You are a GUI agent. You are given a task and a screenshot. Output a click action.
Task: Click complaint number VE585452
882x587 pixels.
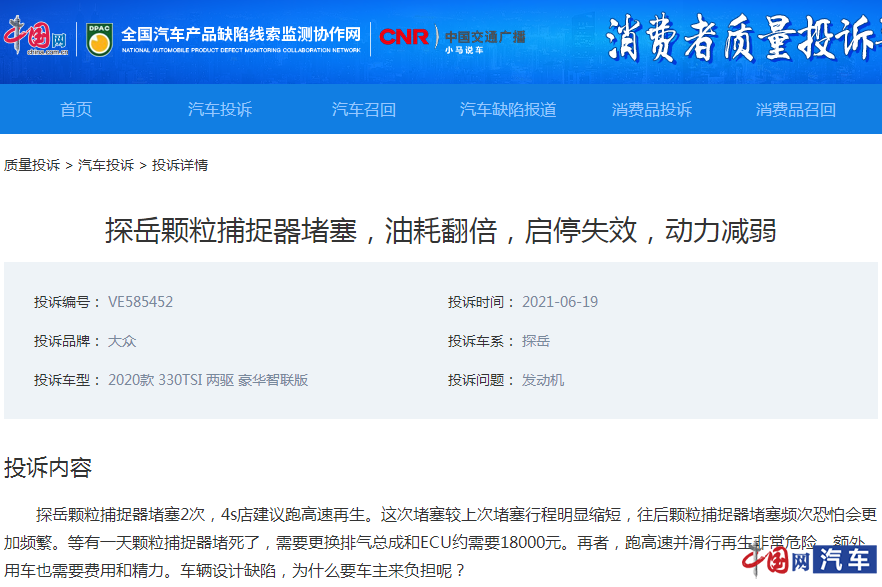click(x=140, y=302)
